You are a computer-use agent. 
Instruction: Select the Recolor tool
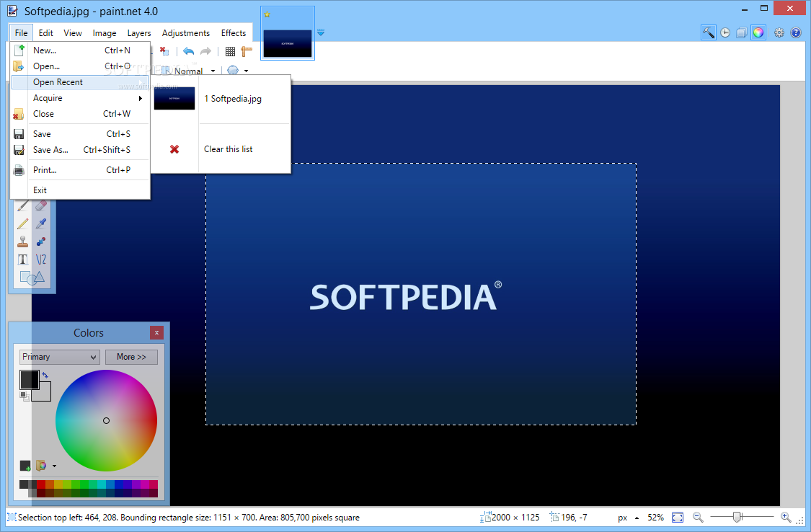[41, 241]
